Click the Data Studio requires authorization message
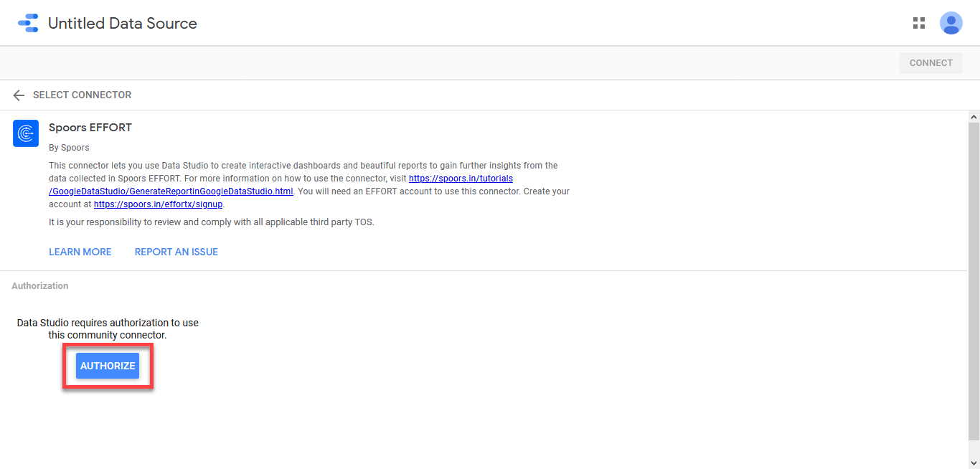 tap(108, 328)
